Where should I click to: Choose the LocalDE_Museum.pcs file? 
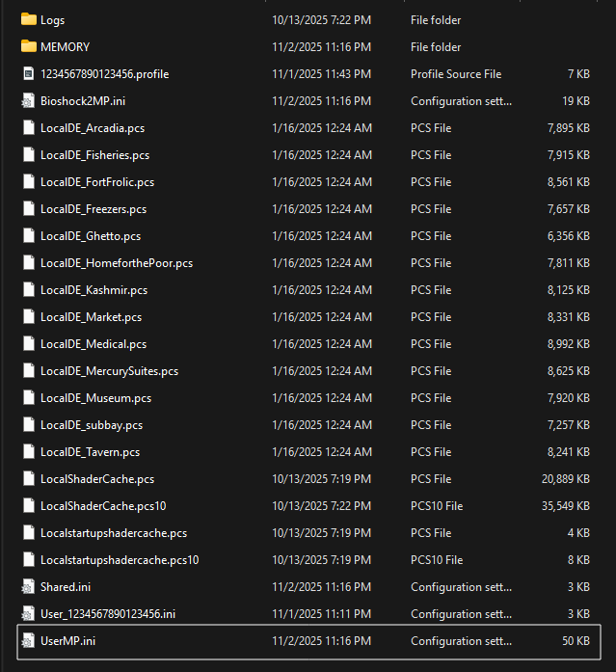95,397
